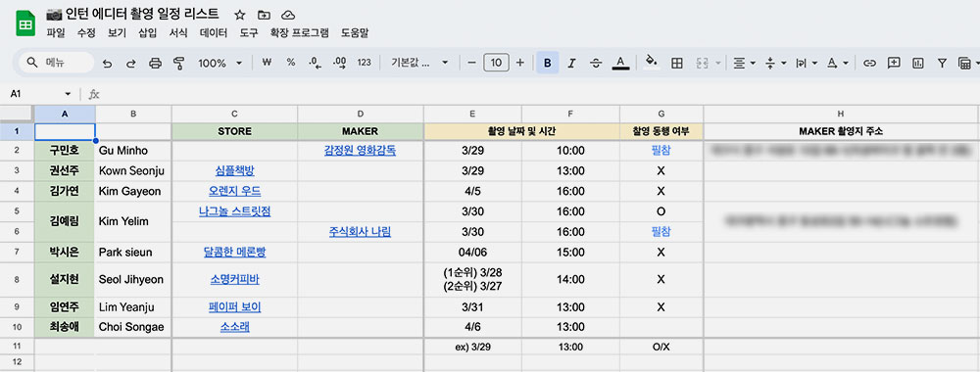The height and width of the screenshot is (372, 980).
Task: Toggle strikethrough formatting
Action: tap(596, 63)
